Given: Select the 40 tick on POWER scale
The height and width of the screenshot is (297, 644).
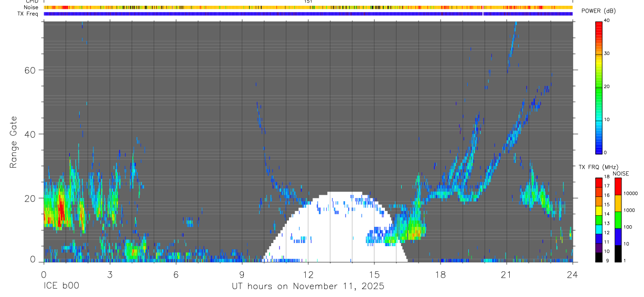Looking at the screenshot, I should coord(607,20).
